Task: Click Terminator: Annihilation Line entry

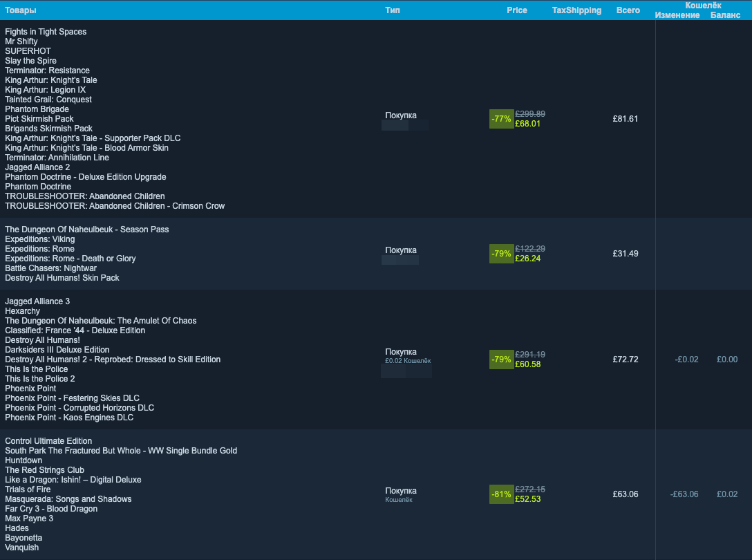Action: point(57,158)
